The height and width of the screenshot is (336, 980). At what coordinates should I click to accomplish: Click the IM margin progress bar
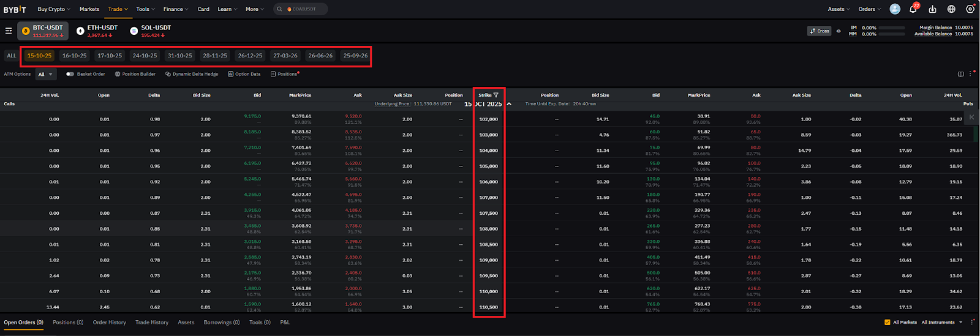pyautogui.click(x=892, y=28)
